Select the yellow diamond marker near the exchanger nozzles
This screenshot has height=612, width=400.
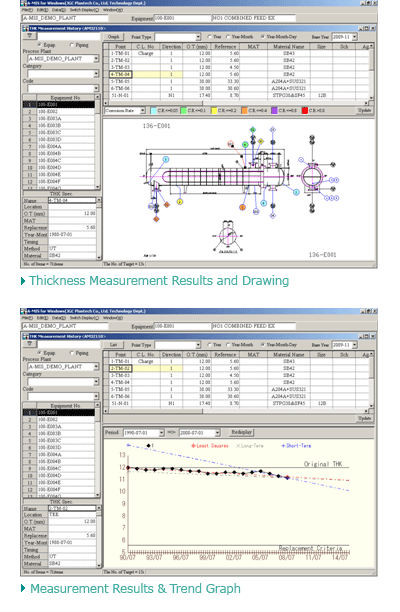pos(261,141)
